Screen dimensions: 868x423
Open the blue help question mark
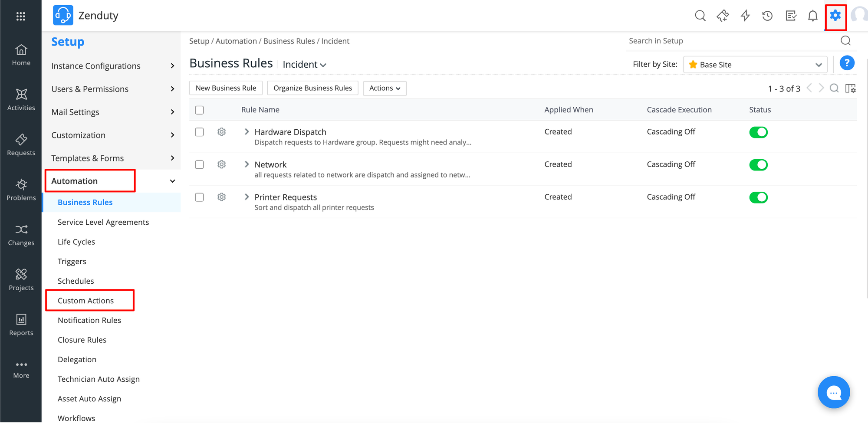tap(847, 63)
